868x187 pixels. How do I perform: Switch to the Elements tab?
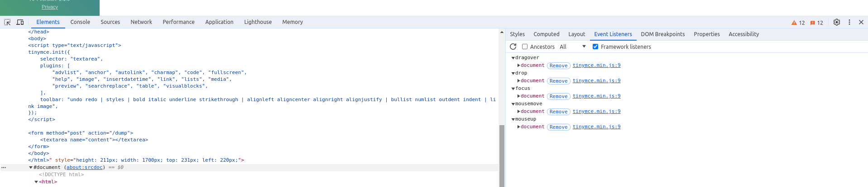pos(48,22)
